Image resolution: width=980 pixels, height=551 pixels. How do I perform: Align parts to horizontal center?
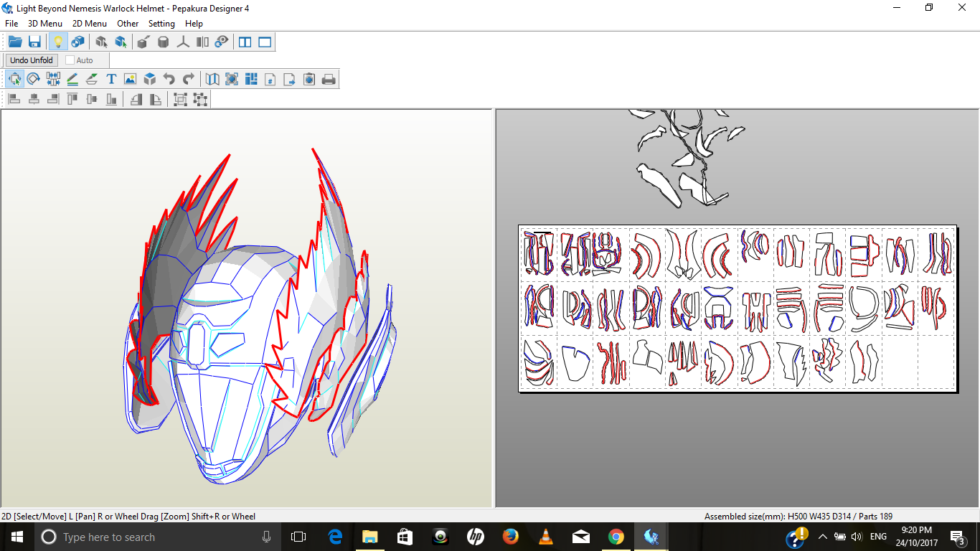point(34,100)
